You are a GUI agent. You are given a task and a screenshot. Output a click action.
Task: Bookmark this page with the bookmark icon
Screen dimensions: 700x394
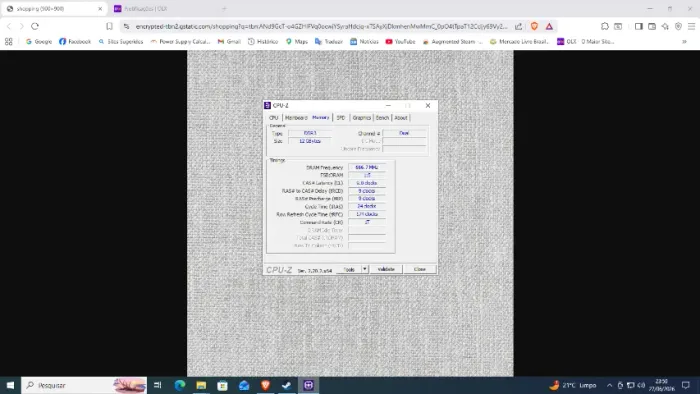tap(109, 26)
